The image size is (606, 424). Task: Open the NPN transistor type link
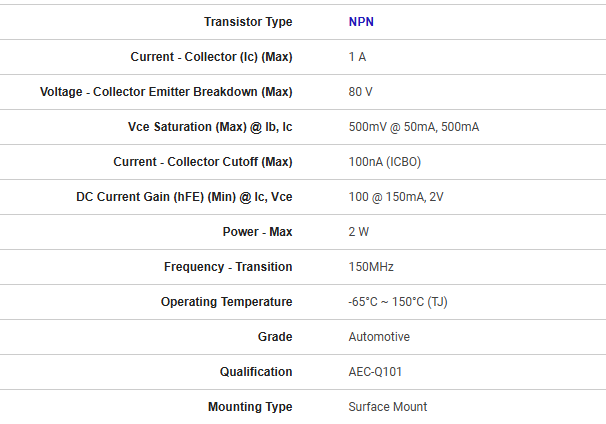point(361,22)
